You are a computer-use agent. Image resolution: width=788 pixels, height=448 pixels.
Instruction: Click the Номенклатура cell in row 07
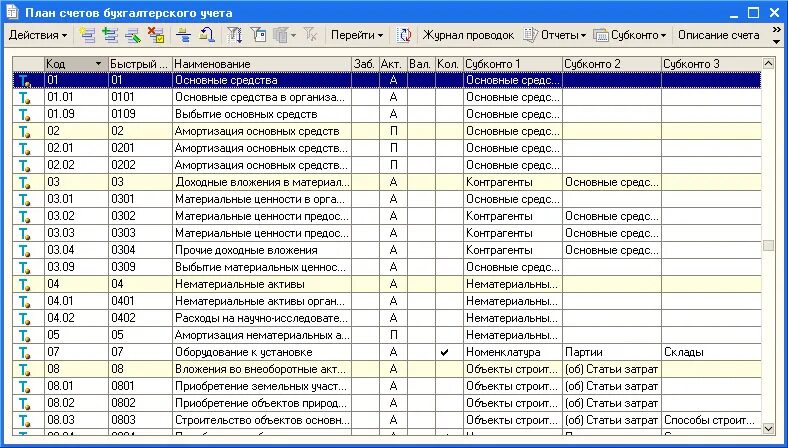512,352
